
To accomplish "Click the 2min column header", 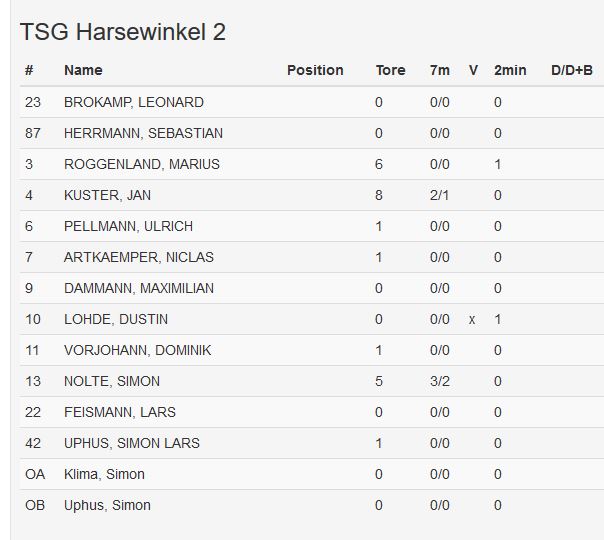I will [510, 70].
